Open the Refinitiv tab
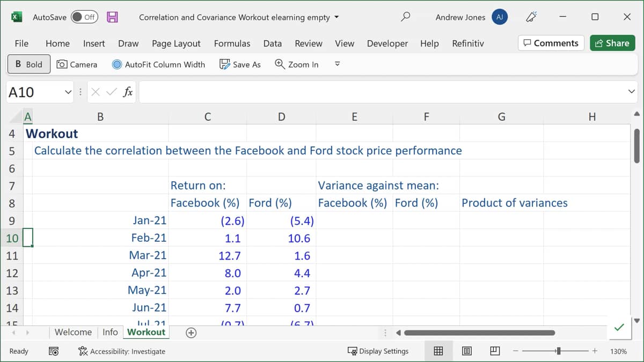This screenshot has width=644, height=362. [x=468, y=43]
